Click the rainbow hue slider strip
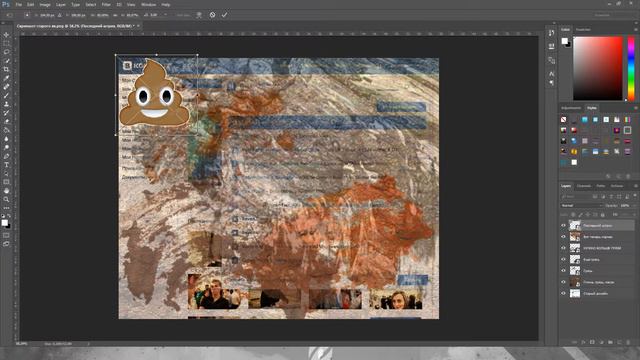Screen dimensions: 640x360 point(631,69)
